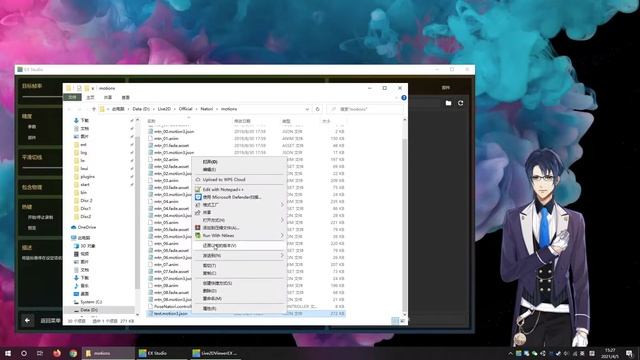Open the notification center icon
Image resolution: width=640 pixels, height=360 pixels.
pyautogui.click(x=629, y=353)
